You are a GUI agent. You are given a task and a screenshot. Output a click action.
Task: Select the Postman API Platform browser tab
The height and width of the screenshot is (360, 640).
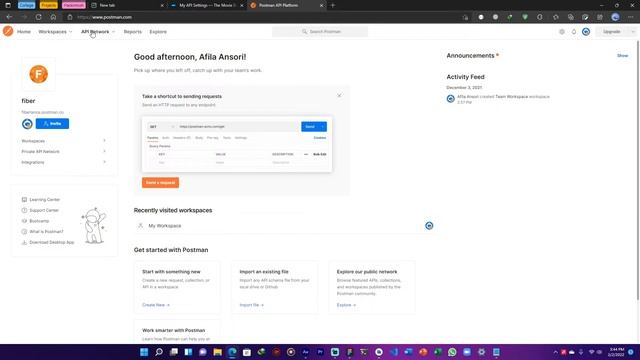tap(286, 5)
